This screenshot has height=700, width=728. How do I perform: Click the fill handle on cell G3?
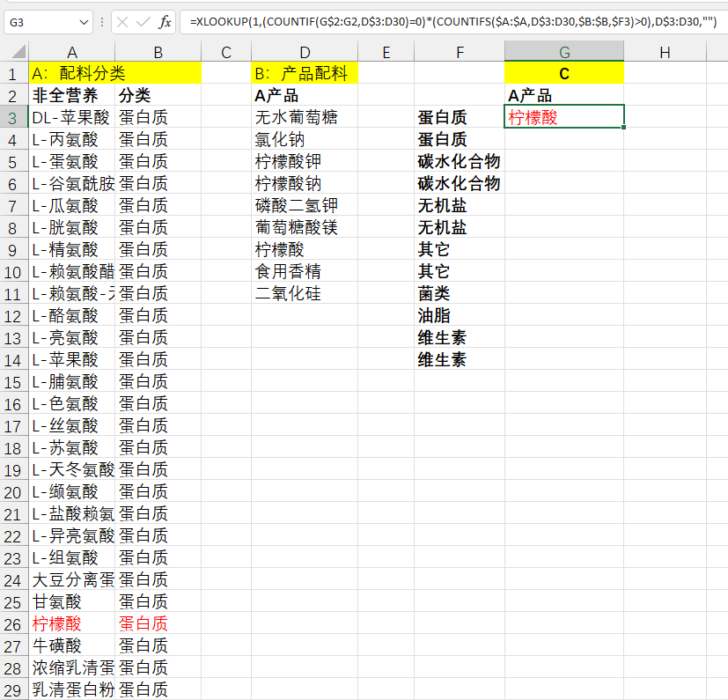[623, 128]
